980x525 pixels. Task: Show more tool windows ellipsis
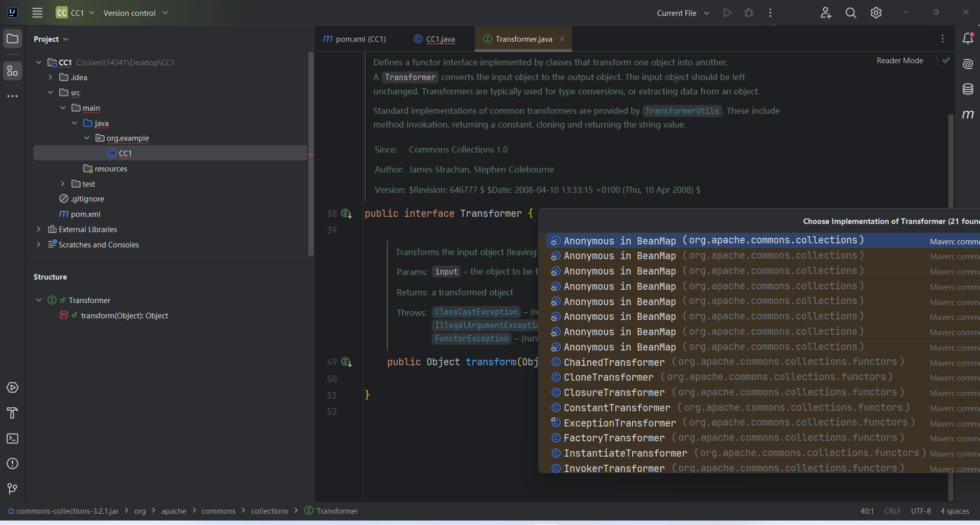click(x=13, y=96)
